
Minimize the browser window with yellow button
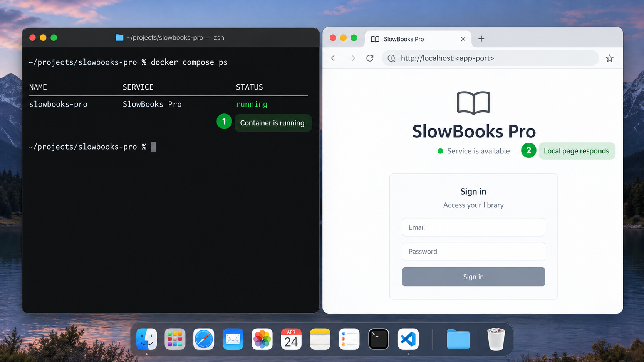[344, 37]
